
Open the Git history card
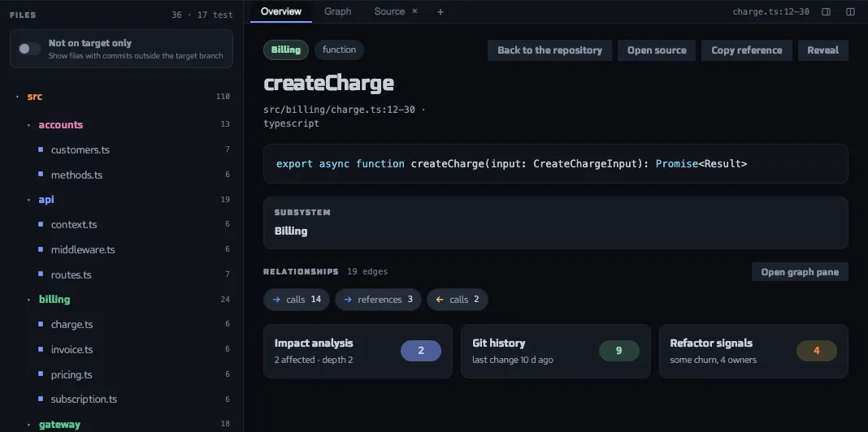pos(555,352)
